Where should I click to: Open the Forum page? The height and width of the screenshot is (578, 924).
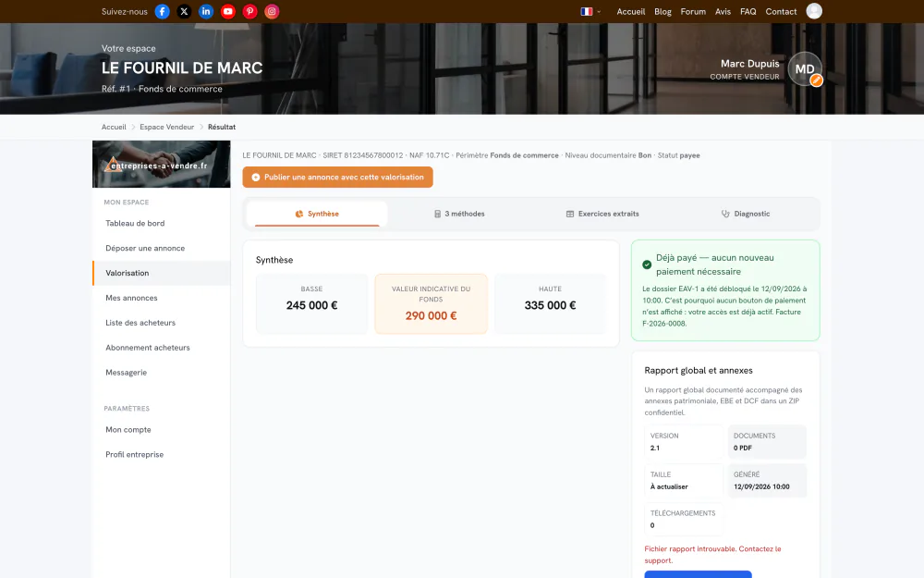click(693, 11)
